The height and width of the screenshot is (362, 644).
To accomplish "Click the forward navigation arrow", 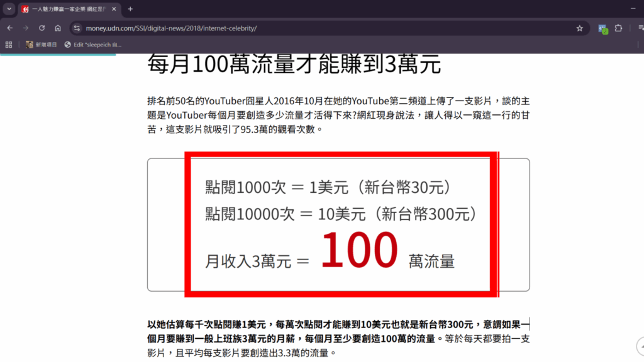I will click(x=26, y=28).
